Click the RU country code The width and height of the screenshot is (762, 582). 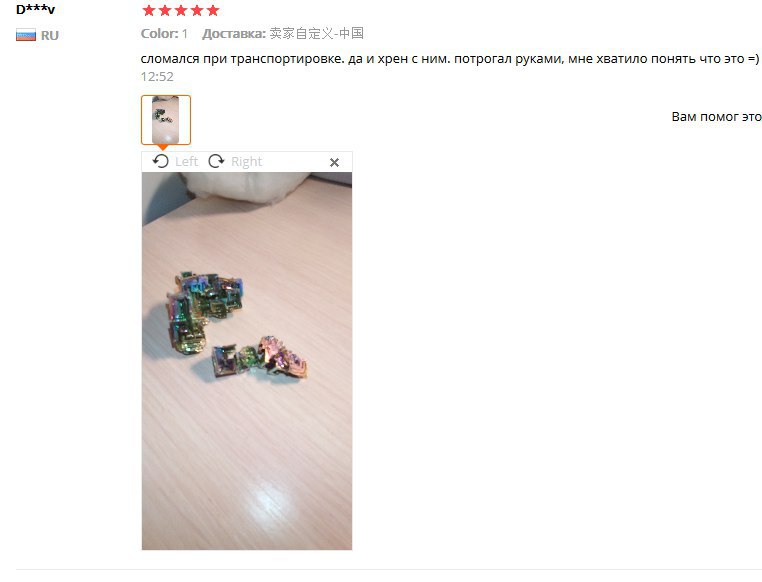click(x=50, y=35)
